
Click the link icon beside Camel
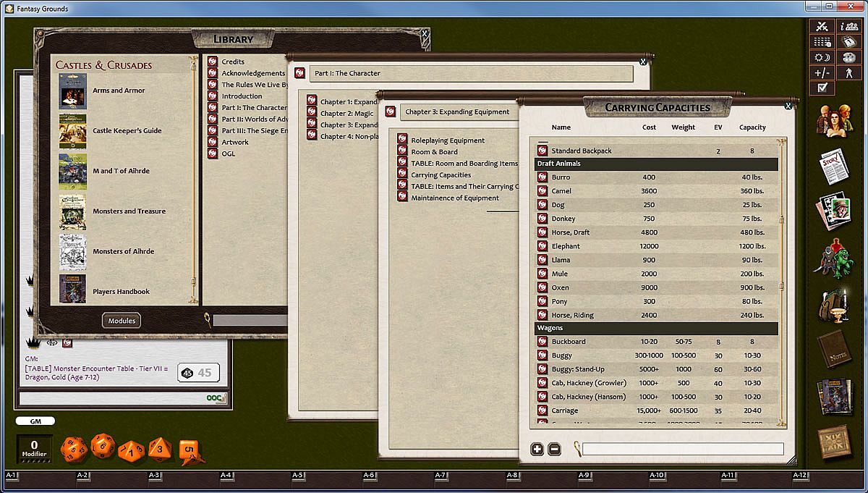pyautogui.click(x=542, y=191)
